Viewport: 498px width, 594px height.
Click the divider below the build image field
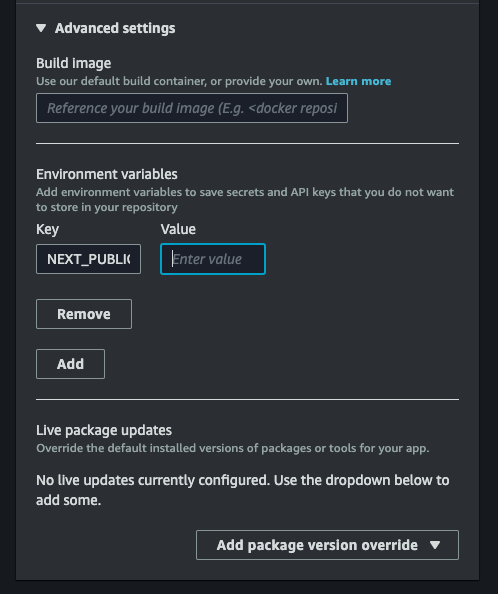pyautogui.click(x=247, y=144)
